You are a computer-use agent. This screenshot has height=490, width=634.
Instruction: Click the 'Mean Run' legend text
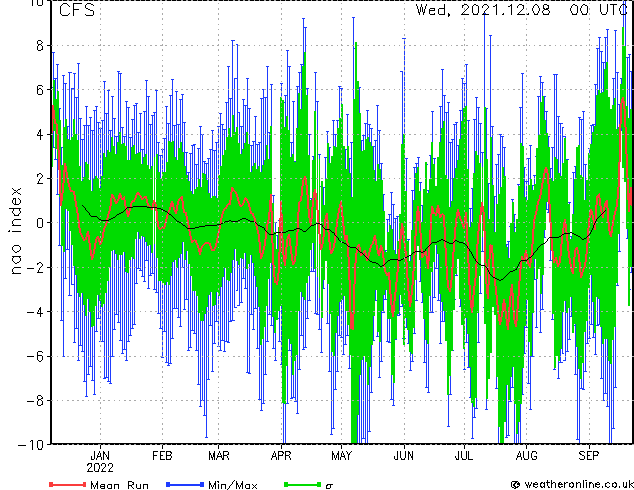(119, 485)
